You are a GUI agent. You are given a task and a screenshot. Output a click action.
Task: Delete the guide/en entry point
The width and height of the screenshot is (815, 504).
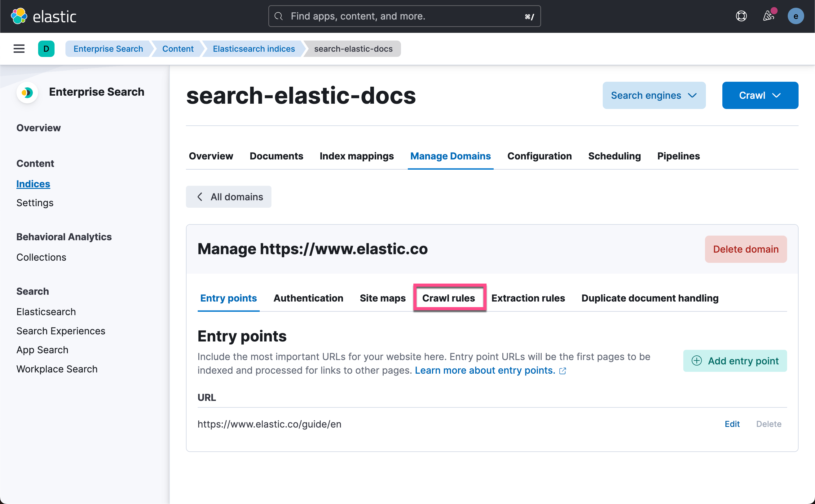pyautogui.click(x=769, y=424)
